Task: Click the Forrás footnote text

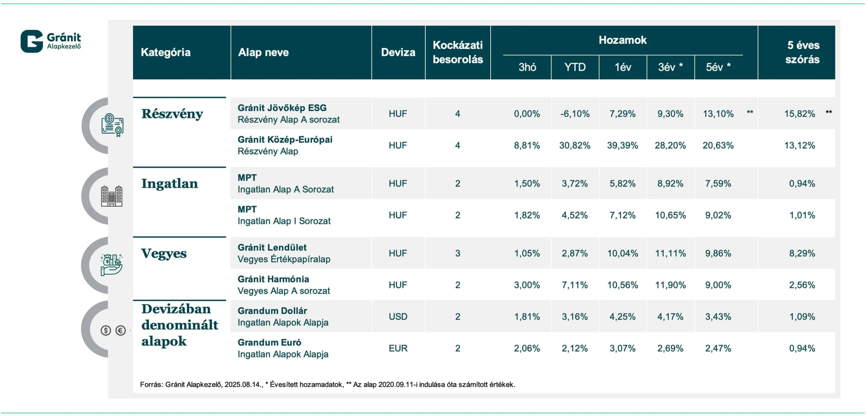Action: [327, 384]
